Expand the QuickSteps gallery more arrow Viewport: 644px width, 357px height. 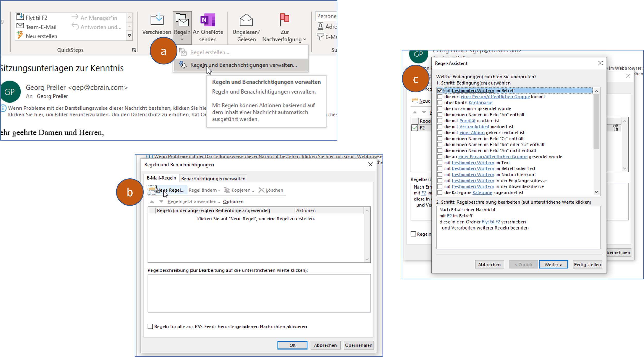coord(129,36)
